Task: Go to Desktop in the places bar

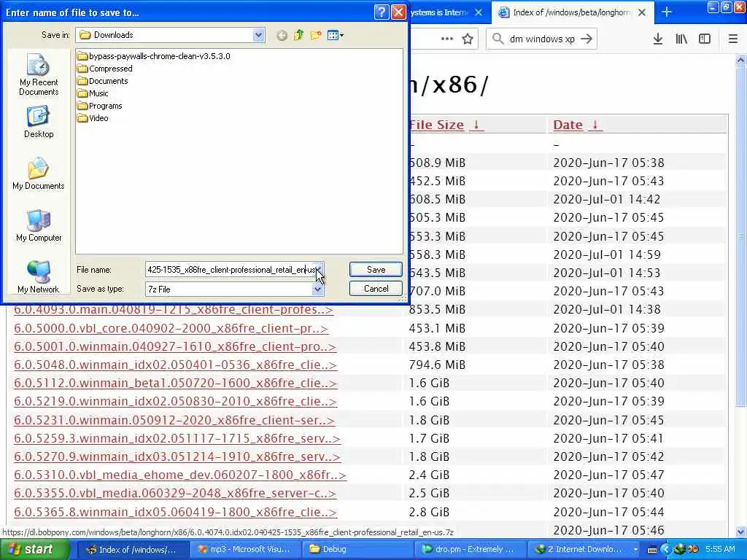Action: [39, 122]
